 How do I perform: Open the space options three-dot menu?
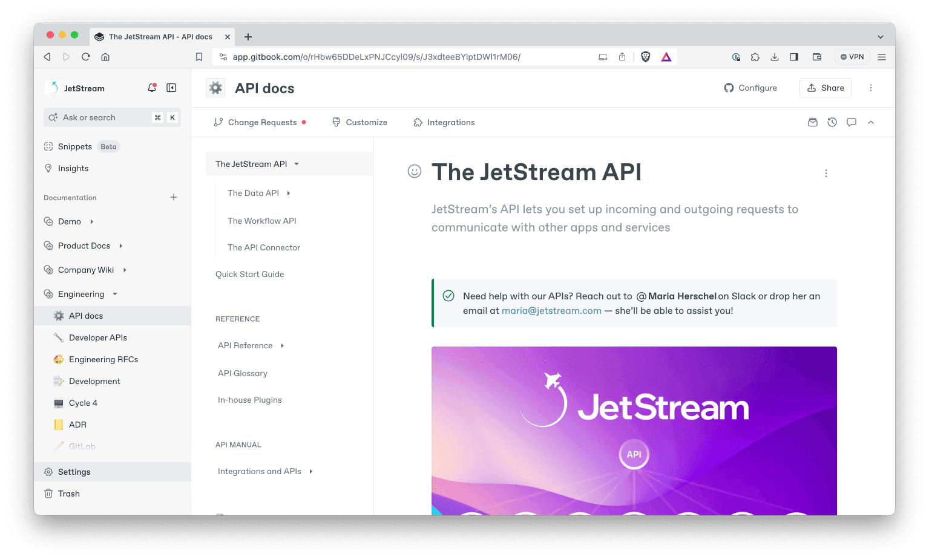871,88
